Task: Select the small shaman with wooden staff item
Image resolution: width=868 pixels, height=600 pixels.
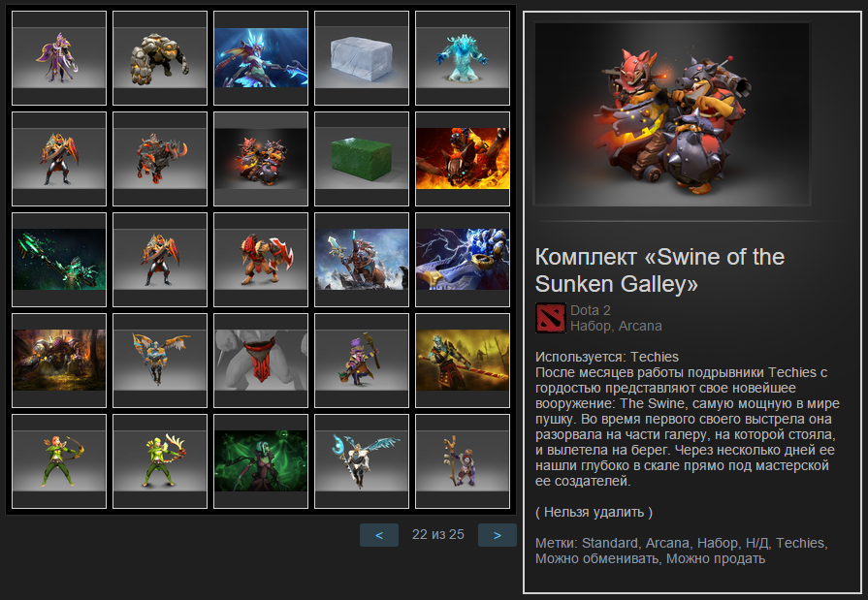Action: coord(463,461)
